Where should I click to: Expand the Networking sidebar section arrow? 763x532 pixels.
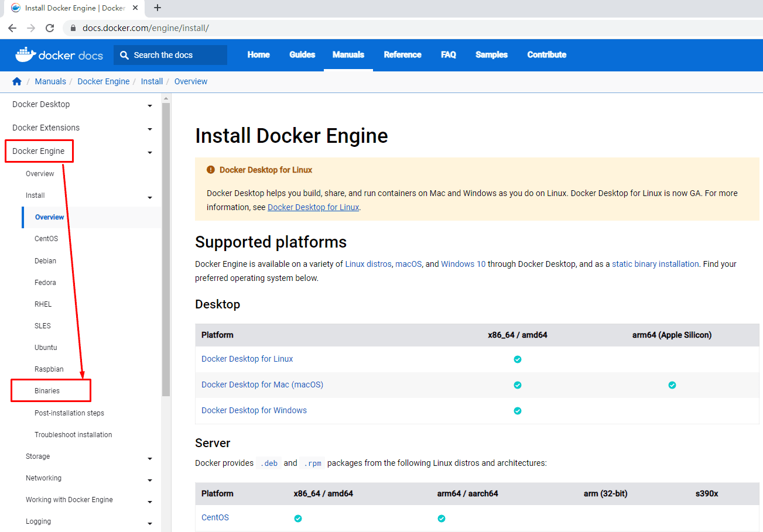click(150, 480)
